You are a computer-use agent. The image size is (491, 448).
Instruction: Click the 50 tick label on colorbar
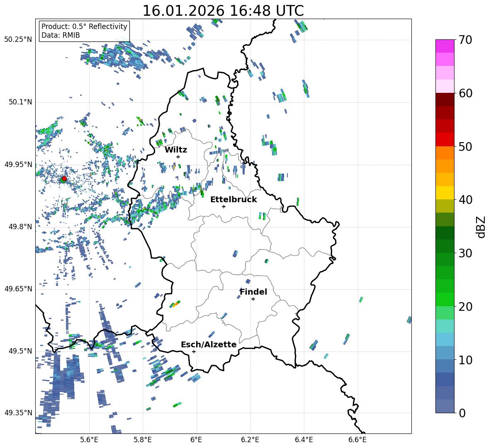coord(465,146)
